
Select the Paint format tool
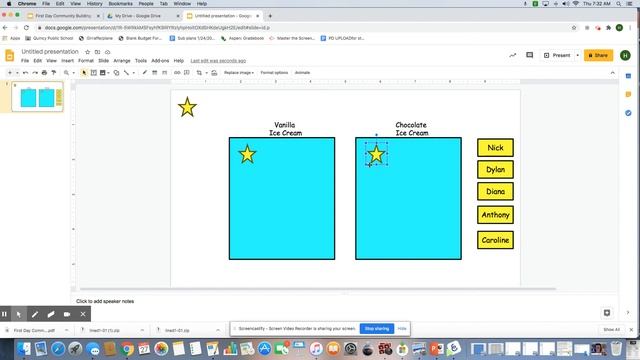(53, 73)
